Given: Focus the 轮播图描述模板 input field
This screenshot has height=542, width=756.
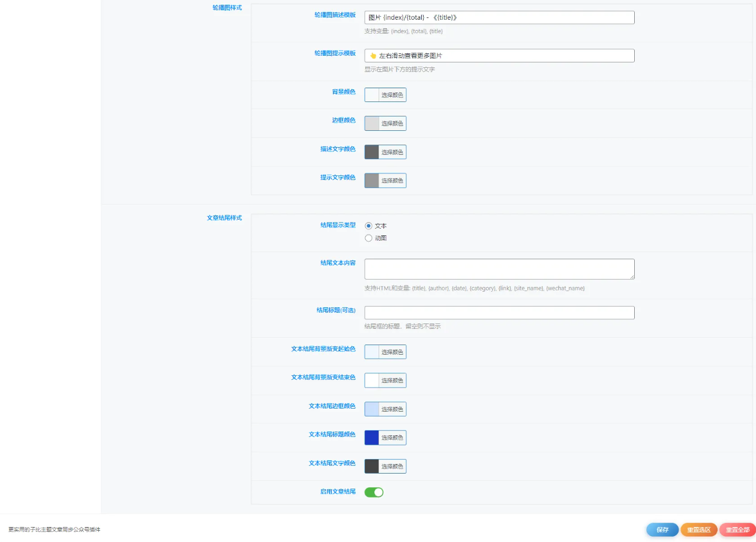Looking at the screenshot, I should click(x=499, y=17).
